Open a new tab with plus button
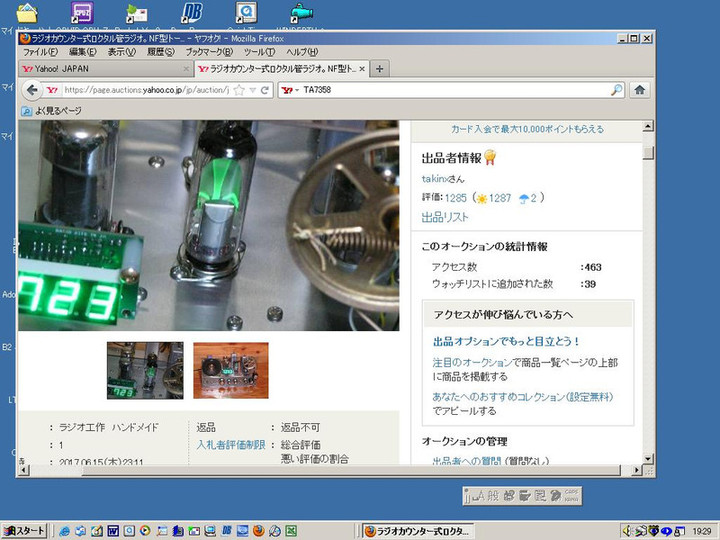This screenshot has height=540, width=720. pos(380,69)
